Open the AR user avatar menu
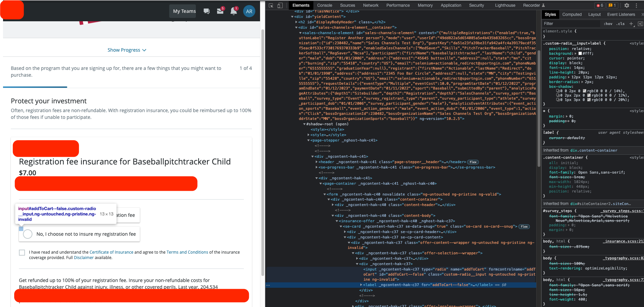This screenshot has height=307, width=644. click(x=249, y=11)
